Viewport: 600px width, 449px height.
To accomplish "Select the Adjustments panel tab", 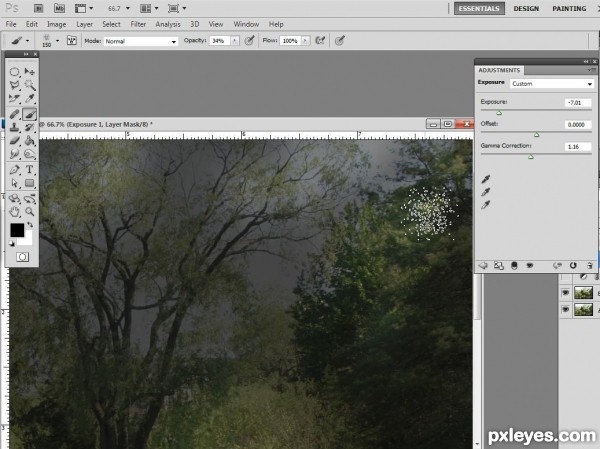I will pyautogui.click(x=499, y=70).
